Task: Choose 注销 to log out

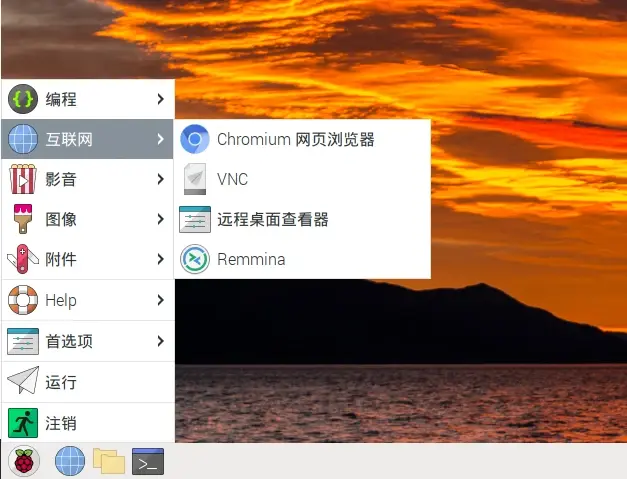Action: tap(88, 423)
